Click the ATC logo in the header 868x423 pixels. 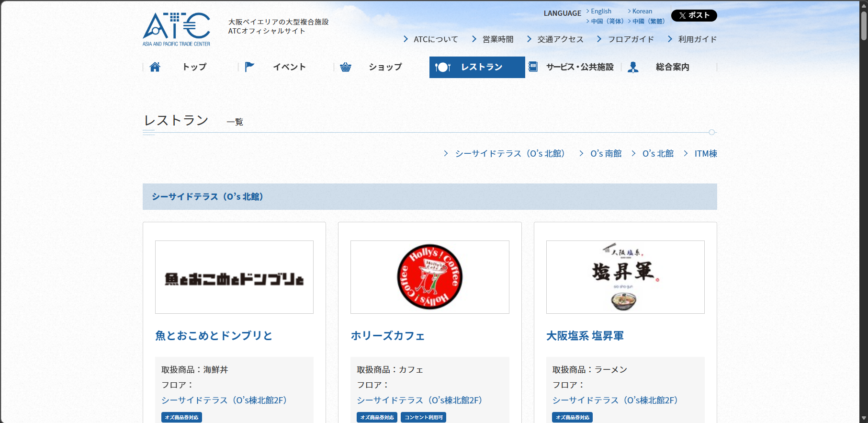(x=176, y=29)
